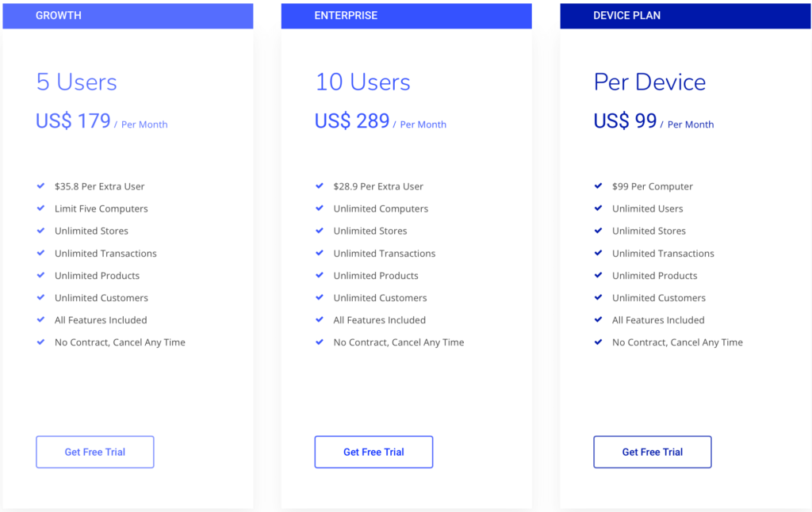This screenshot has height=512, width=812.
Task: Start free trial for the Growth plan
Action: 95,452
